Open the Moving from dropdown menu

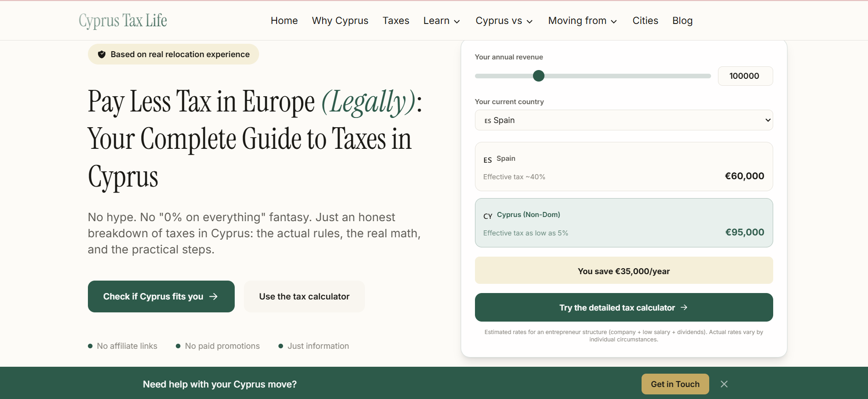coord(582,21)
